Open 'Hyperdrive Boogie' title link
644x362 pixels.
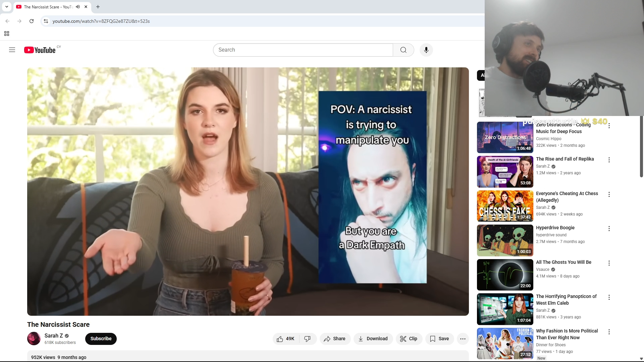coord(555,228)
